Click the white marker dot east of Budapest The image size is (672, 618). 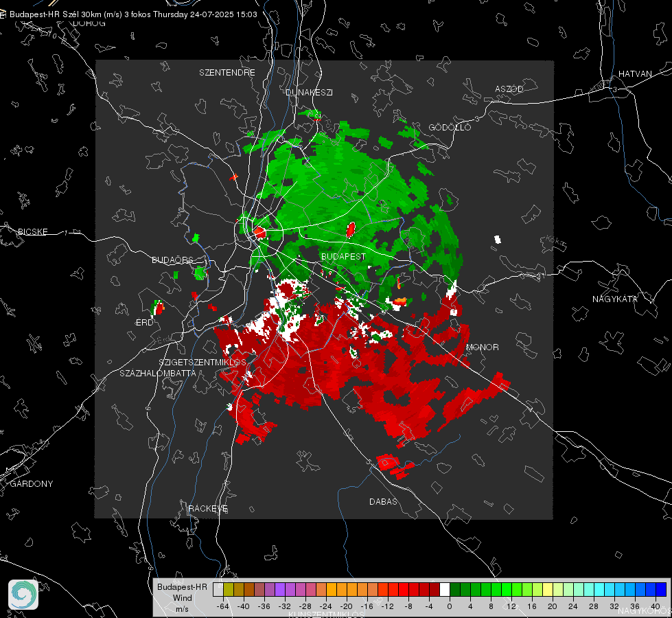click(x=498, y=240)
